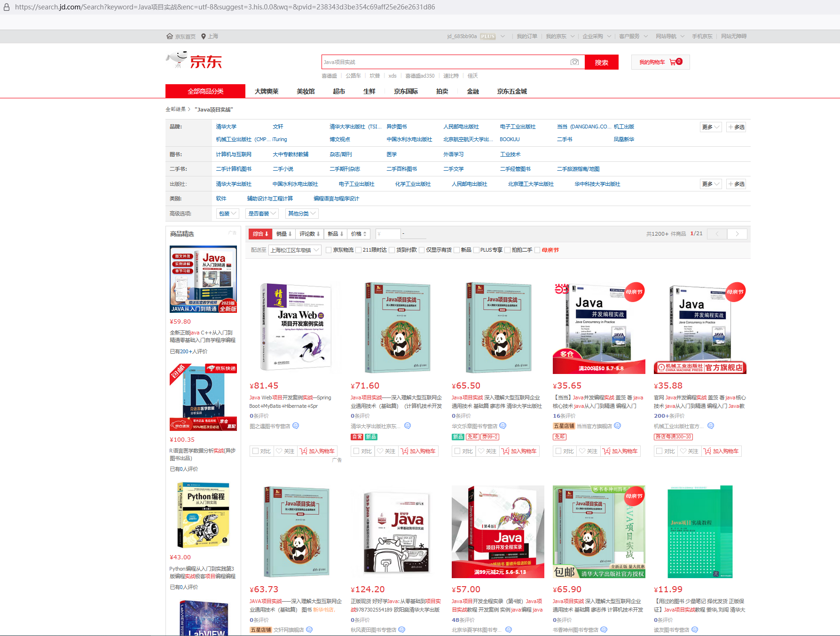Screen dimensions: 840x636
Task: Click add-to-cart icon for ¥71.60 book
Action: [405, 451]
